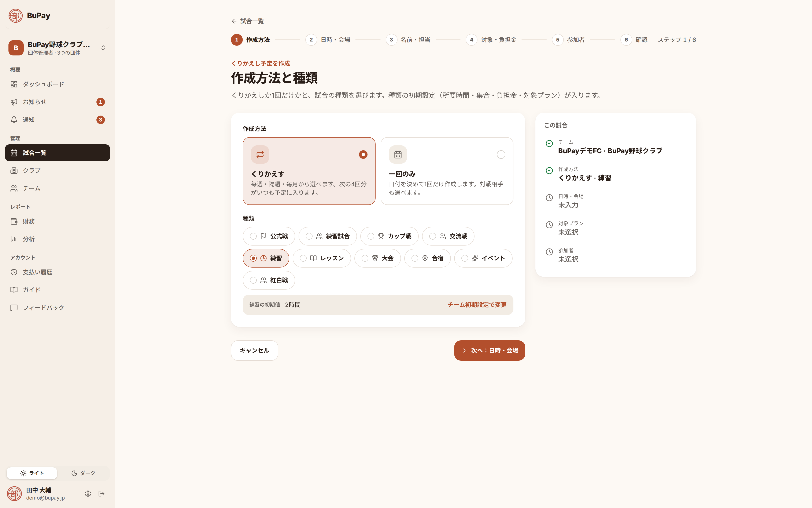Select the くりかえす radio button
This screenshot has width=812, height=508.
(363, 155)
